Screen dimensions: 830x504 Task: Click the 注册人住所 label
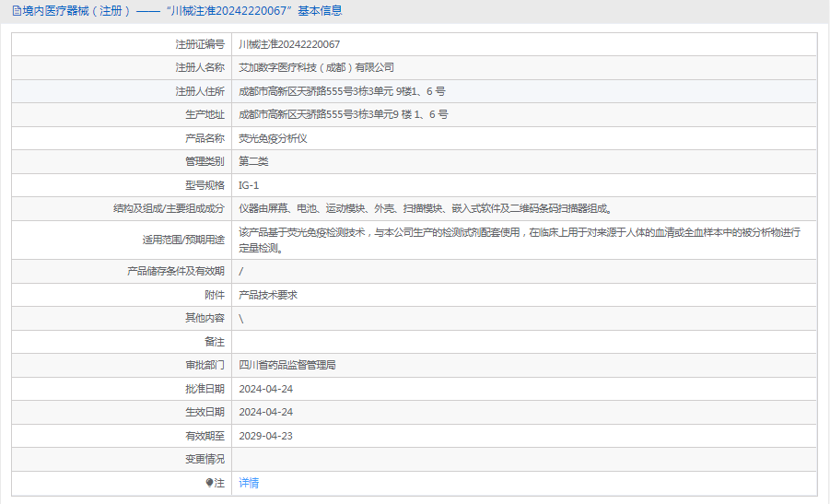tap(200, 91)
